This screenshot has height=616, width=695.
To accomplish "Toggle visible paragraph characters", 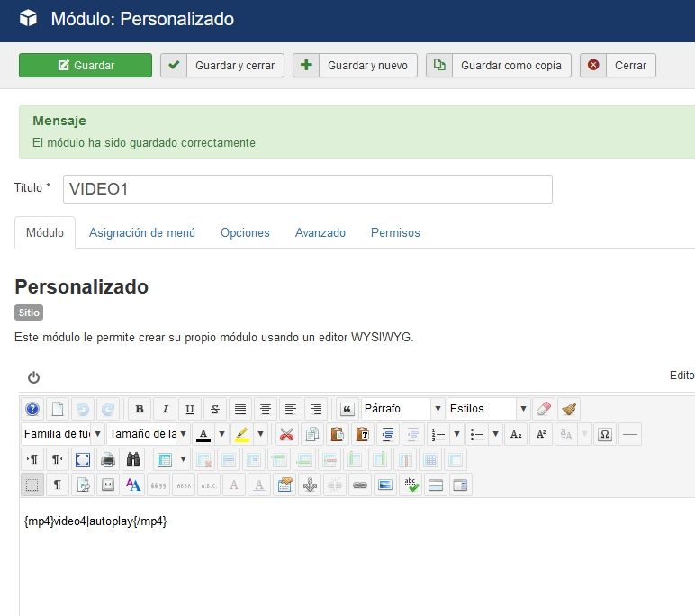I will tap(58, 485).
